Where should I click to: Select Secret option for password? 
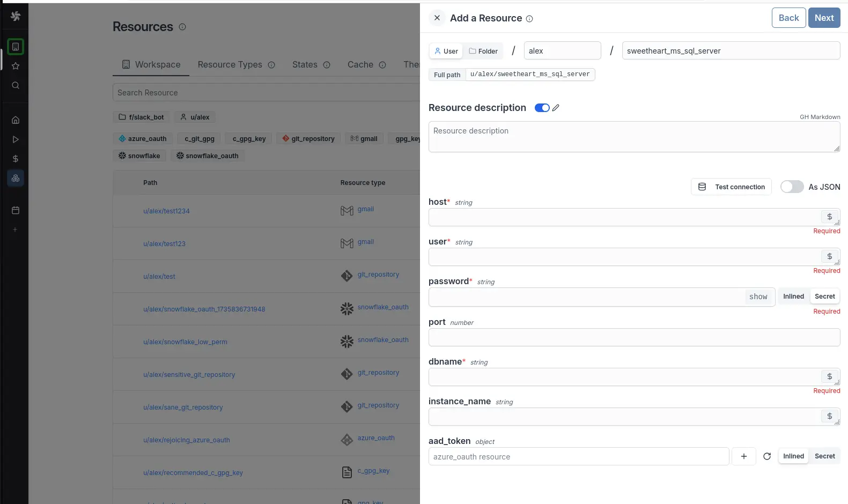tap(824, 297)
